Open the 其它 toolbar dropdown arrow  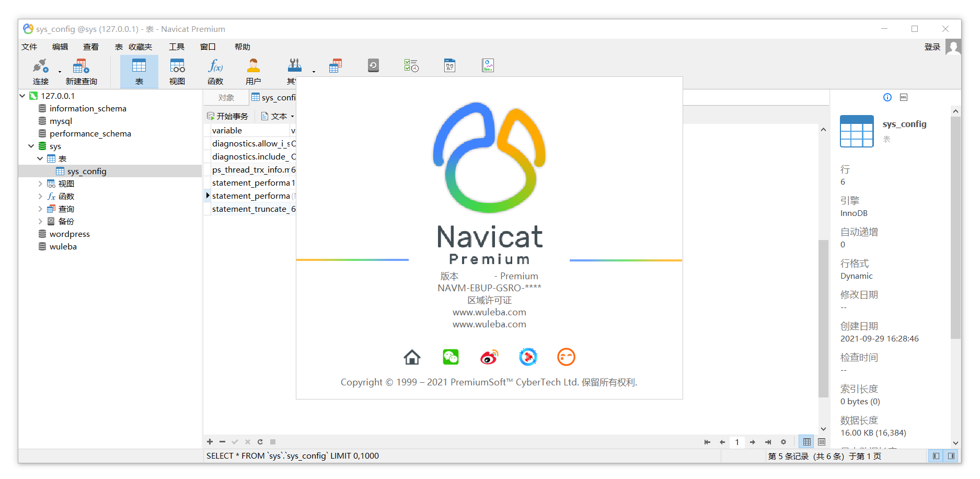click(x=314, y=72)
